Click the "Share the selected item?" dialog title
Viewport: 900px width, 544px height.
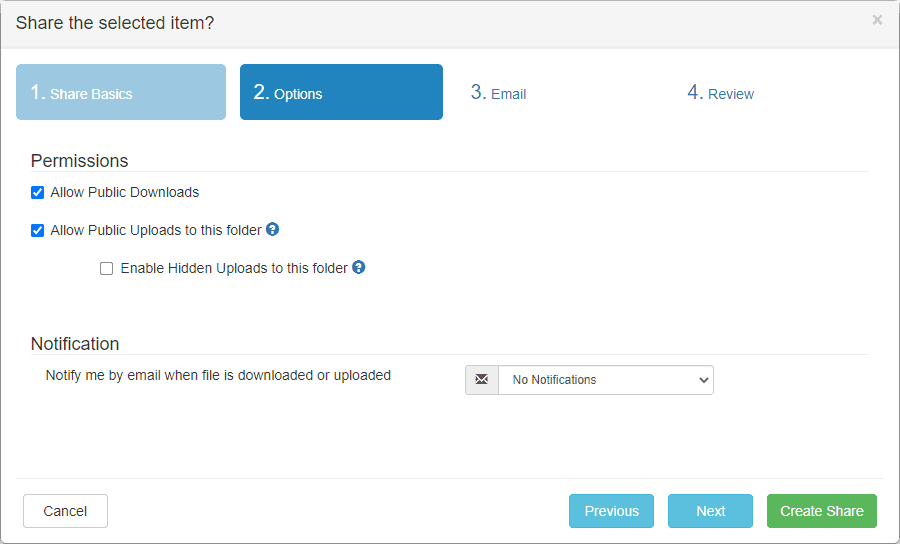(115, 22)
